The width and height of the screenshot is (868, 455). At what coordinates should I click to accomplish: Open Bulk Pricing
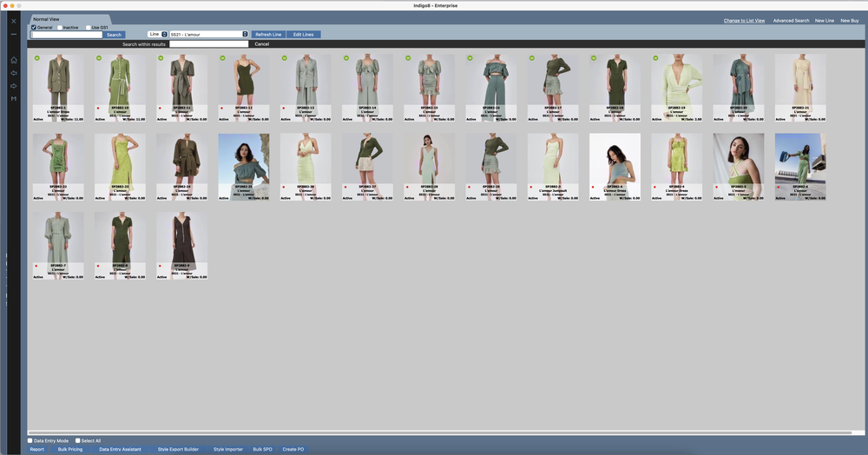click(70, 449)
